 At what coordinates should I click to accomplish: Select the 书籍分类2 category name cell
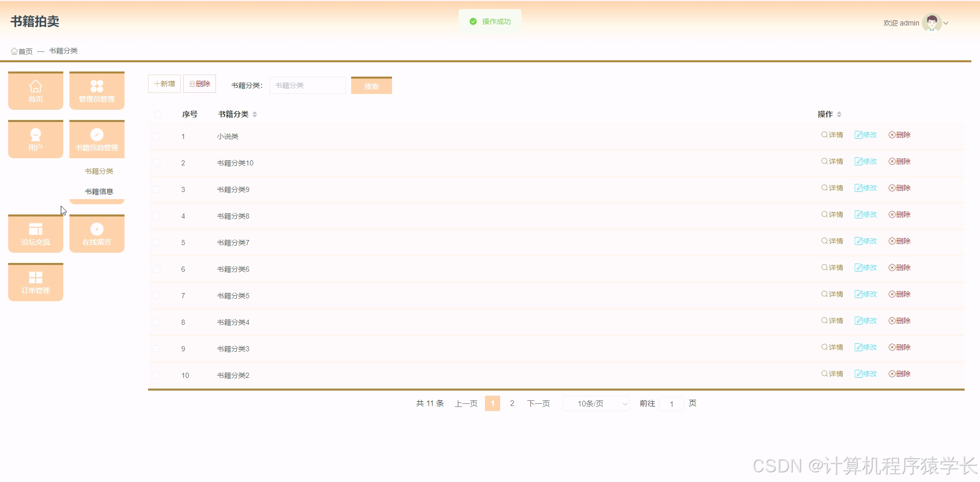(x=233, y=375)
